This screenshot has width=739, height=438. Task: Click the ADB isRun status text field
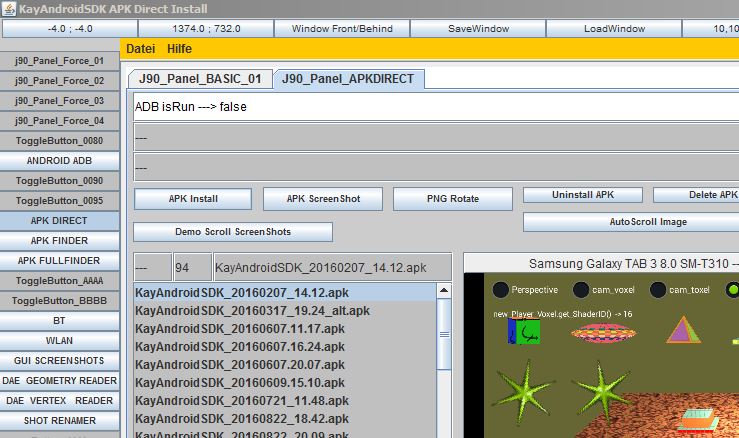436,107
